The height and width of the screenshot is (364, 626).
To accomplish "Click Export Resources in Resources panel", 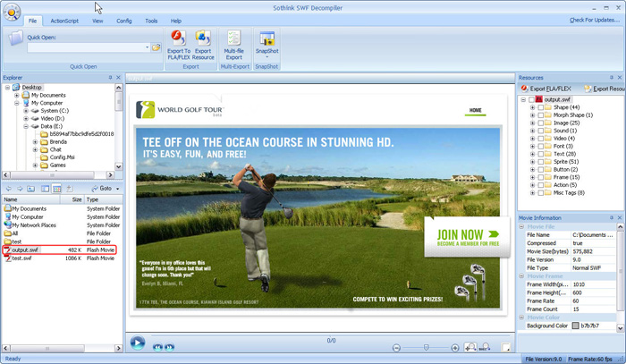I will 605,89.
